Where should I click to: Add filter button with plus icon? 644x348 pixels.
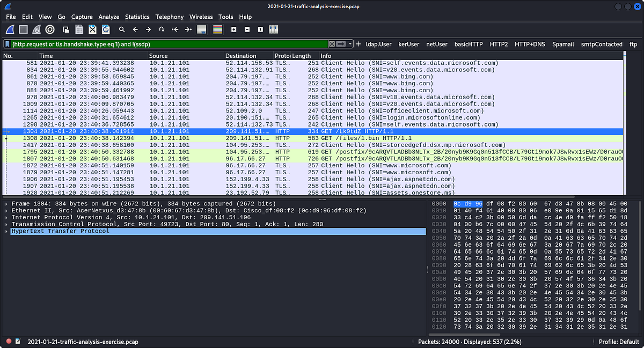pyautogui.click(x=358, y=44)
